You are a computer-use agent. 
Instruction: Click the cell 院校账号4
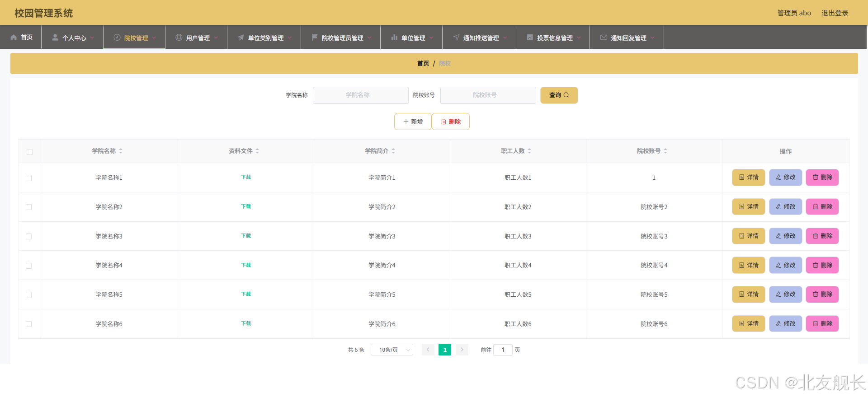pos(654,265)
